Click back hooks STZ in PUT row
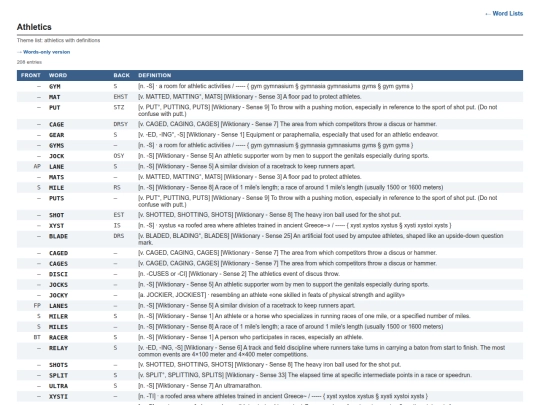The image size is (540, 405). coord(119,108)
